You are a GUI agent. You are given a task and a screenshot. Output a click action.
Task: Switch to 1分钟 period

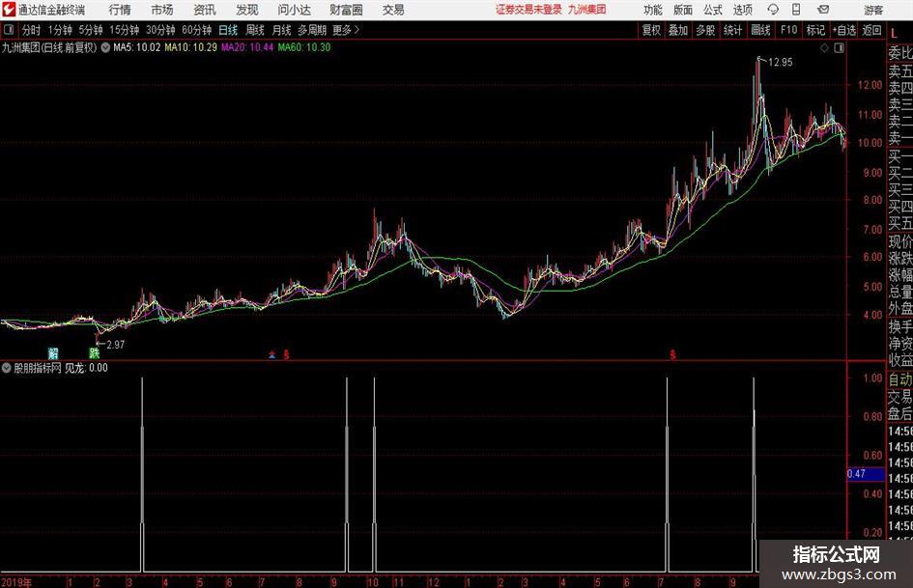pos(60,30)
